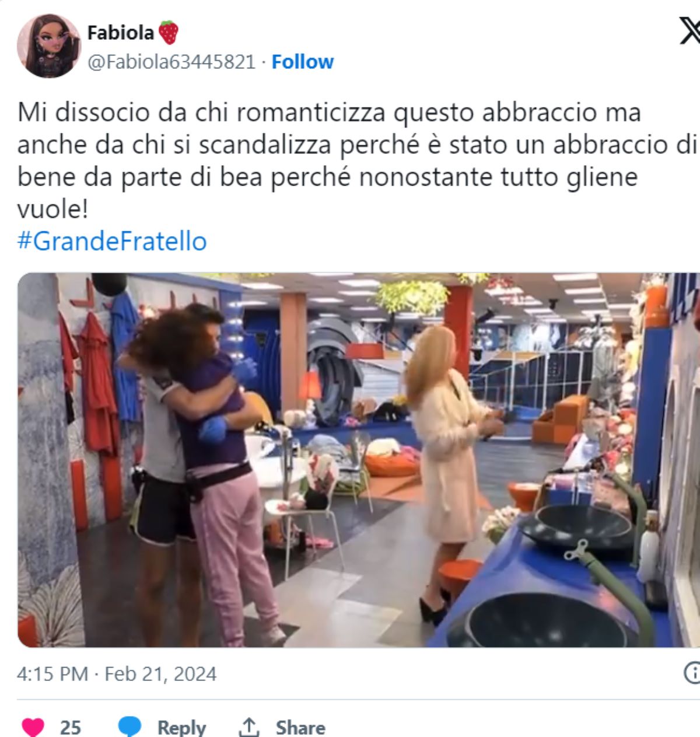Image resolution: width=700 pixels, height=737 pixels.
Task: Open the 4:15 PM timestamp link
Action: 52,674
